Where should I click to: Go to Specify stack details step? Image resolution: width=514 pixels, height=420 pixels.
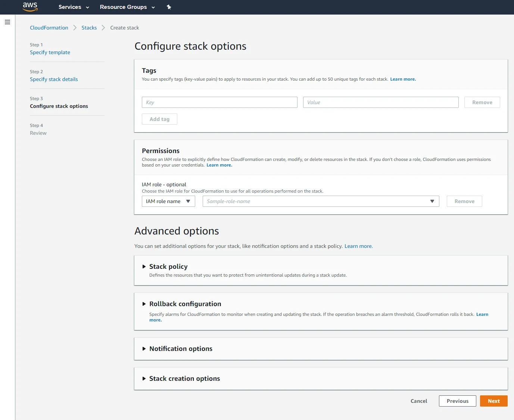(x=54, y=79)
